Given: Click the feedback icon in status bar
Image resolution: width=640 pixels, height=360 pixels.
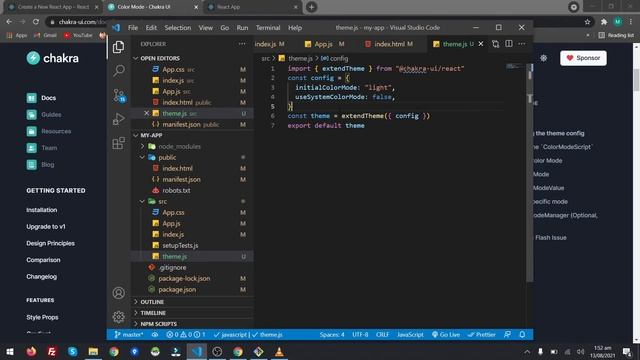Looking at the screenshot, I should point(507,335).
